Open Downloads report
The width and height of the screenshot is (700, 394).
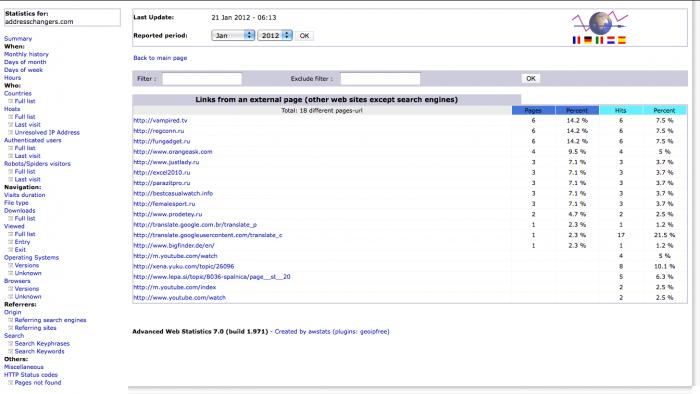click(x=20, y=211)
